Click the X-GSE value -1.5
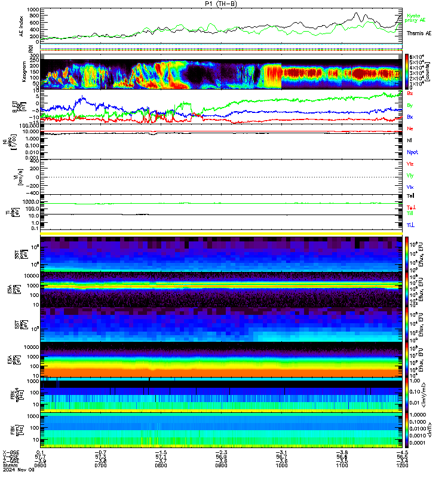Viewport: 448px width, 478px height. tap(161, 452)
